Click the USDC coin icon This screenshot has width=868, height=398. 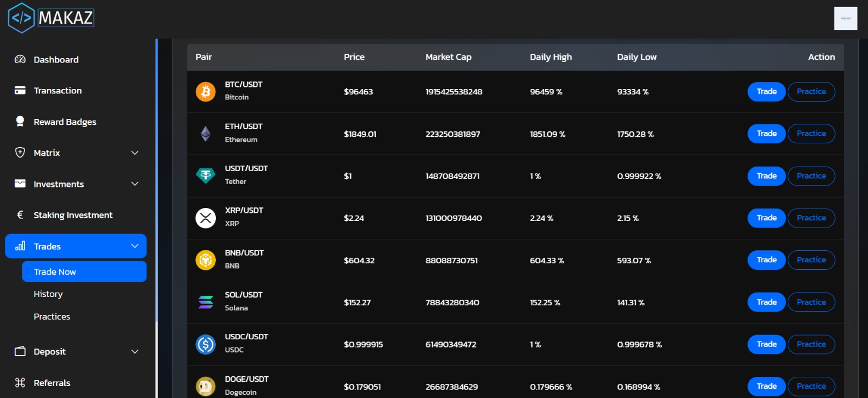point(206,344)
